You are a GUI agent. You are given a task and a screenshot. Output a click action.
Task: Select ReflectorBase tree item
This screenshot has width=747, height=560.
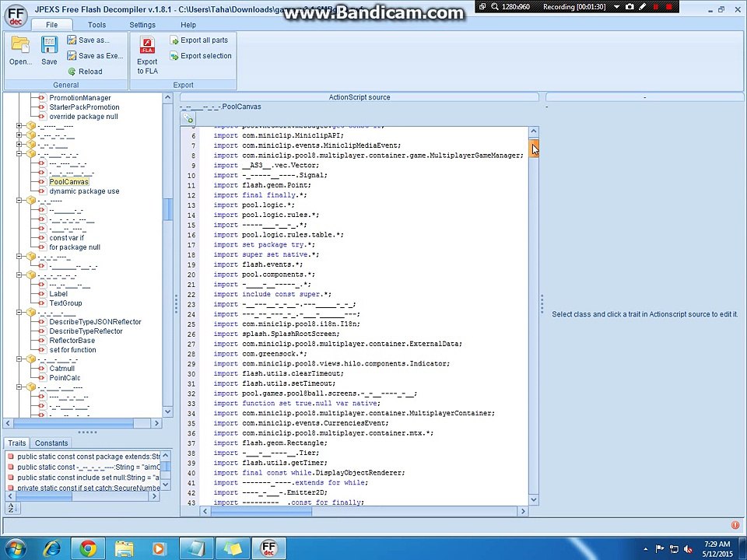pos(72,341)
